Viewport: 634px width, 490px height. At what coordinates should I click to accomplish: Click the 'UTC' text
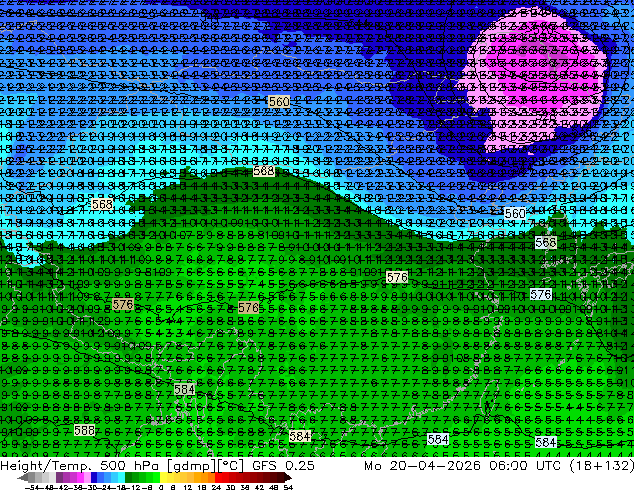click(549, 465)
